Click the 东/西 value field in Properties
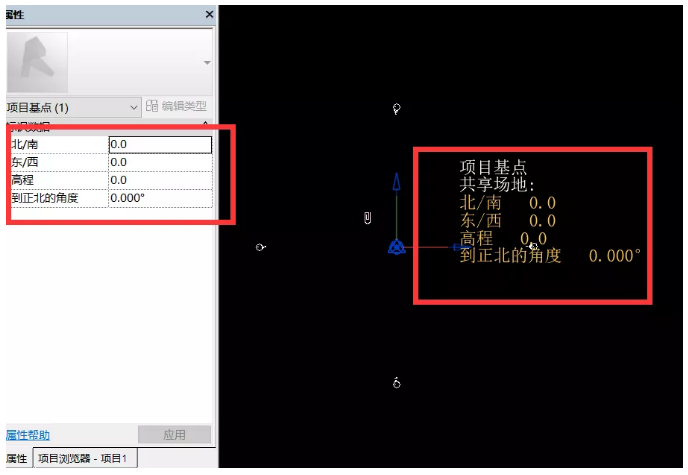The height and width of the screenshot is (475, 688). click(x=160, y=162)
